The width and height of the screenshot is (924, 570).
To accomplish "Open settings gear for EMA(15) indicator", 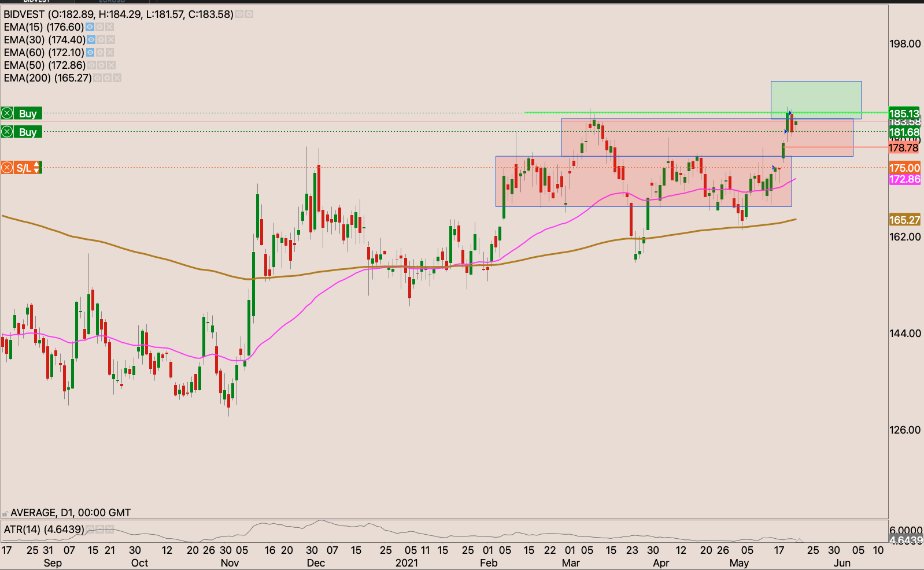I will click(x=99, y=27).
